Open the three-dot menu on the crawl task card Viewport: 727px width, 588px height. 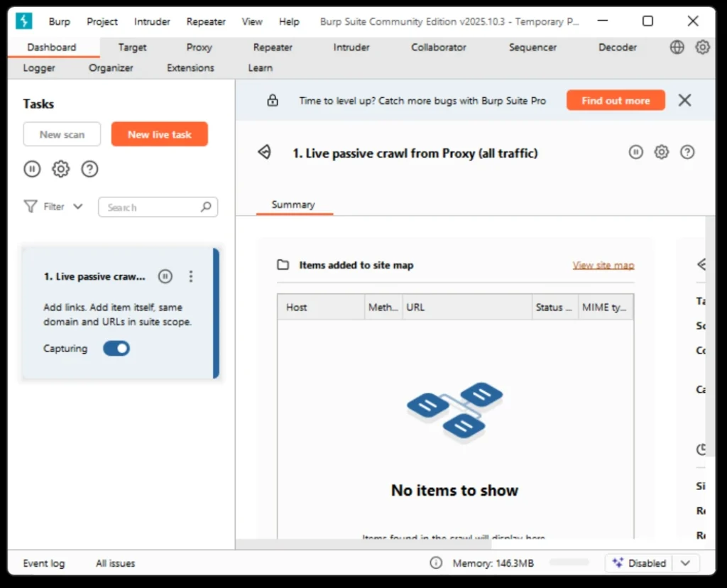(x=191, y=276)
